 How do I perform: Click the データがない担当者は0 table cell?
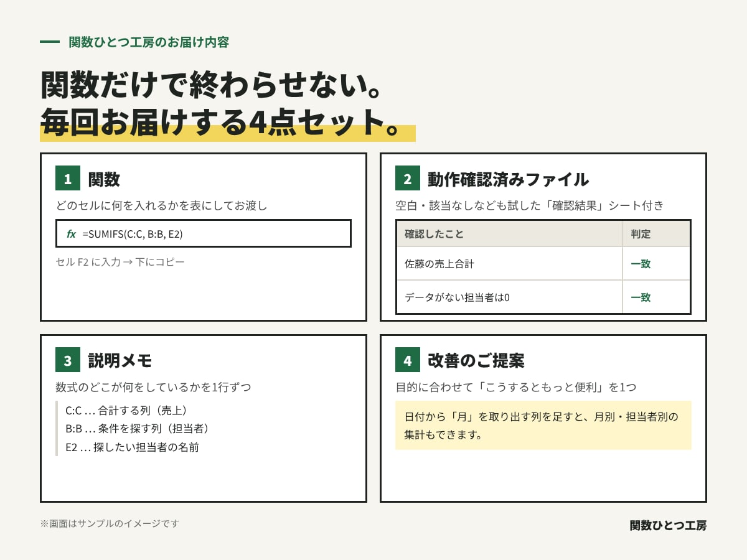(509, 297)
